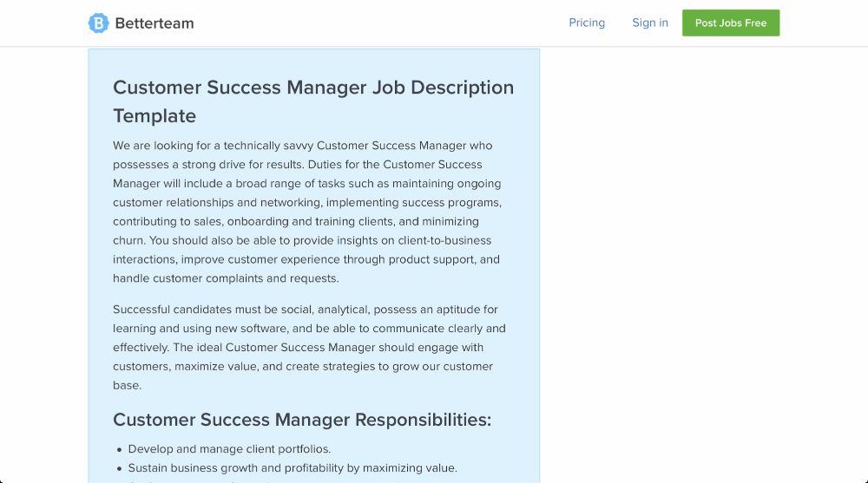Click the bullet dot before "Develop and manage"
This screenshot has height=483, width=868.
click(x=119, y=450)
